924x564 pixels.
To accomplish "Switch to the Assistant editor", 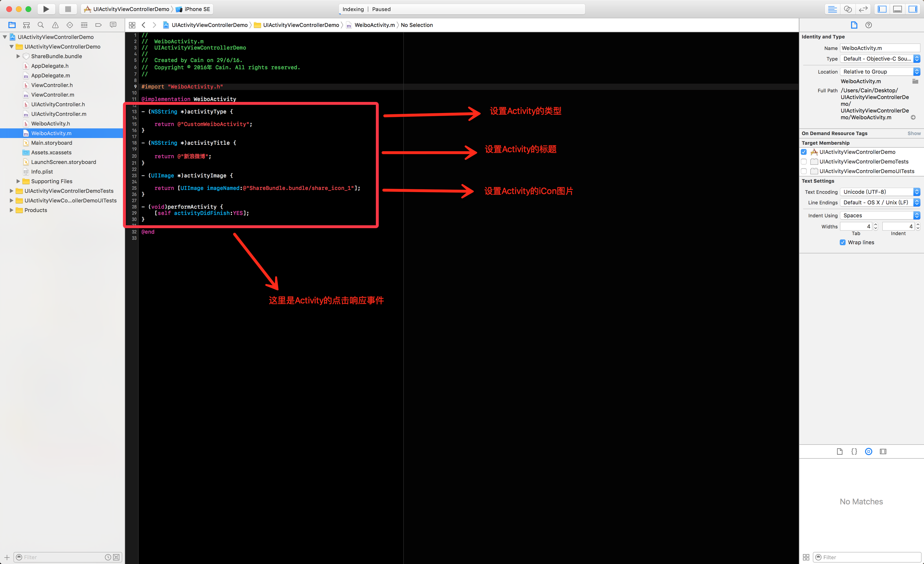I will click(848, 9).
